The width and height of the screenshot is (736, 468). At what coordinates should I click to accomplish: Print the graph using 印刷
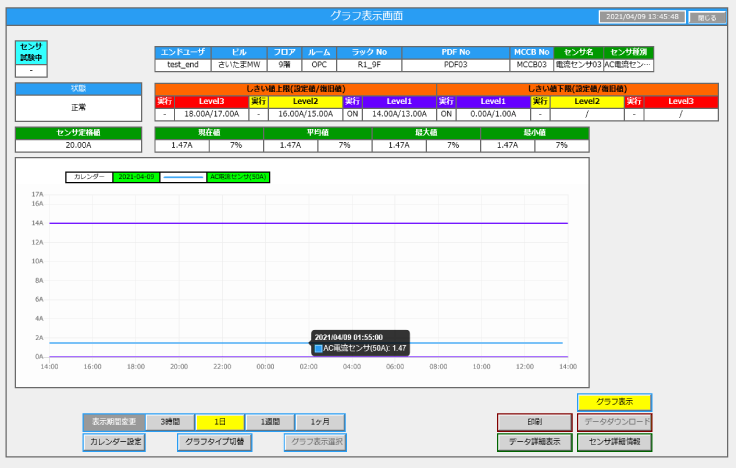pos(535,422)
